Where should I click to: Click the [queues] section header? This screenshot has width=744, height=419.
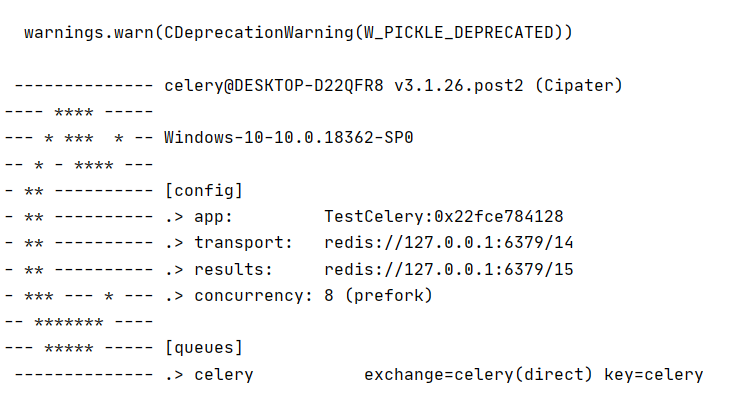pos(204,348)
